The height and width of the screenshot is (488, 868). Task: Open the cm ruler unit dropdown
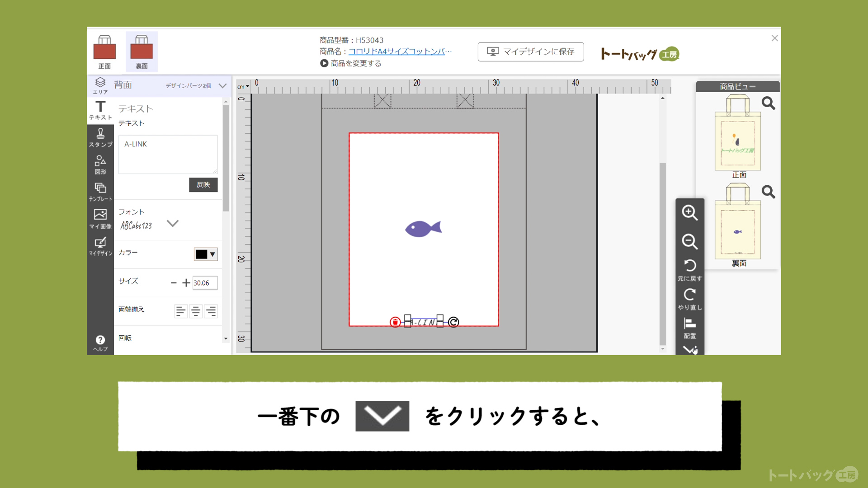[x=243, y=87]
